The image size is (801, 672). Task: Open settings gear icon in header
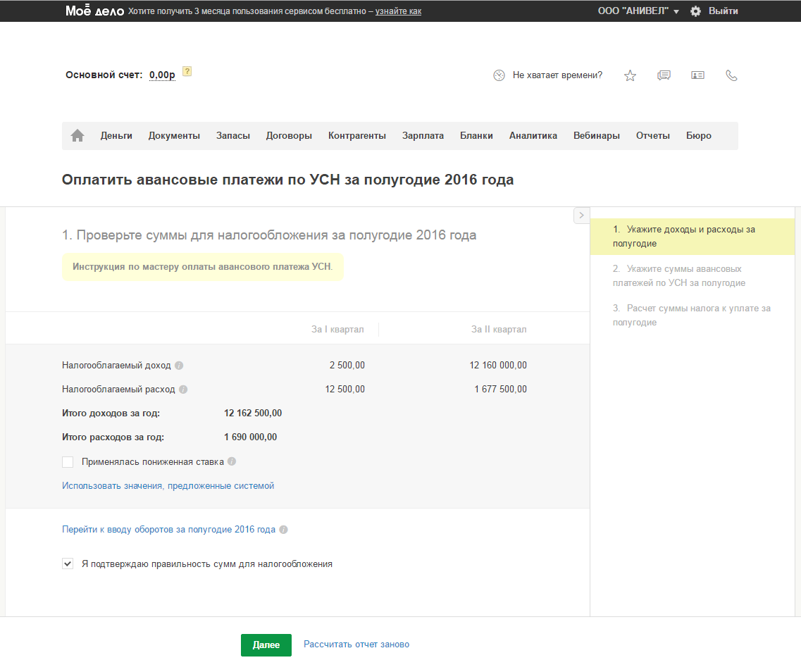click(x=695, y=11)
